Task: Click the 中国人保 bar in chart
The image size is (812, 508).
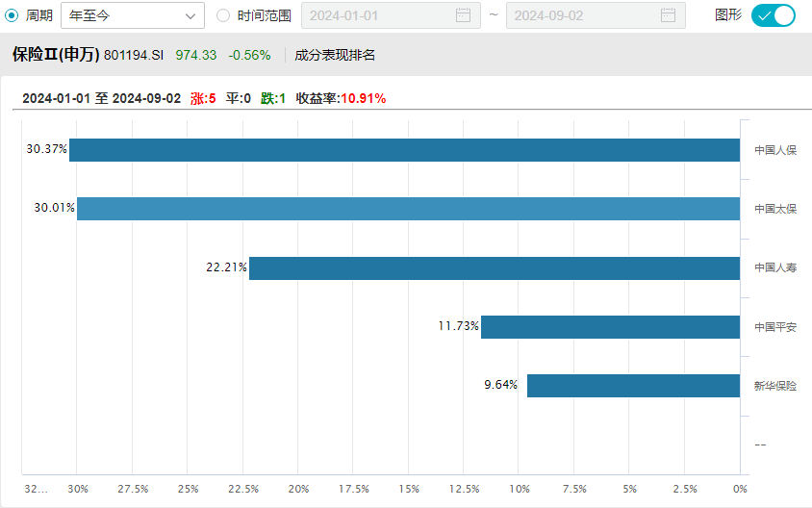Action: pyautogui.click(x=404, y=150)
